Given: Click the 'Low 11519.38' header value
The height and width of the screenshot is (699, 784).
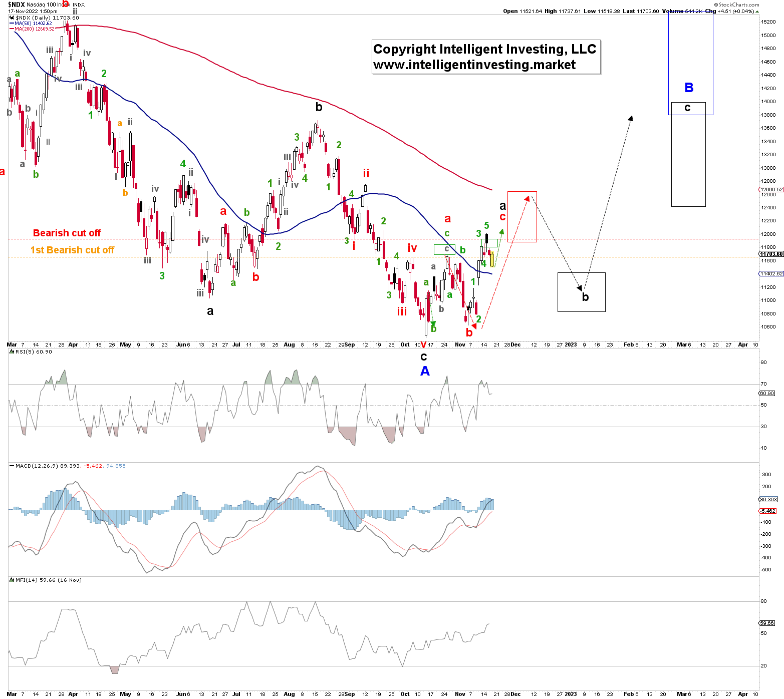Looking at the screenshot, I should click(x=602, y=11).
